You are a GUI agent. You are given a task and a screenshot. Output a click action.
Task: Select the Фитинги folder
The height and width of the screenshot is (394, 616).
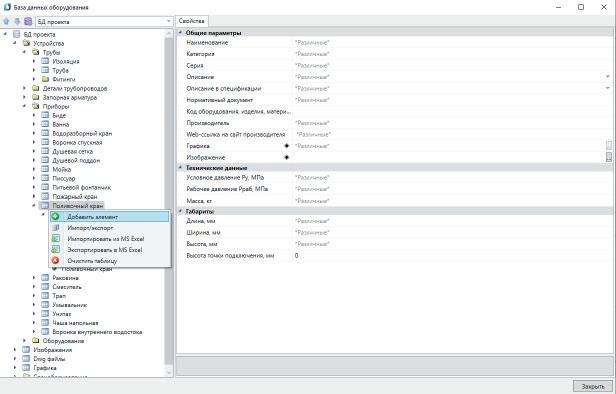point(64,79)
